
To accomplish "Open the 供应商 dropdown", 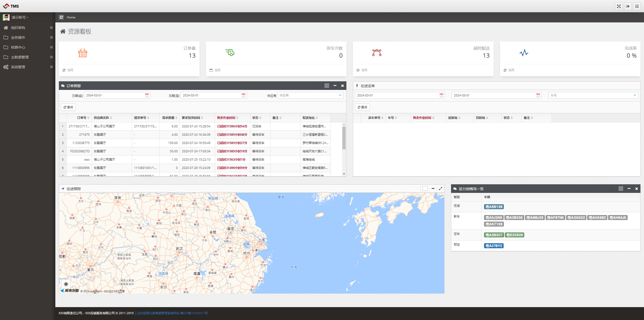I will click(310, 95).
